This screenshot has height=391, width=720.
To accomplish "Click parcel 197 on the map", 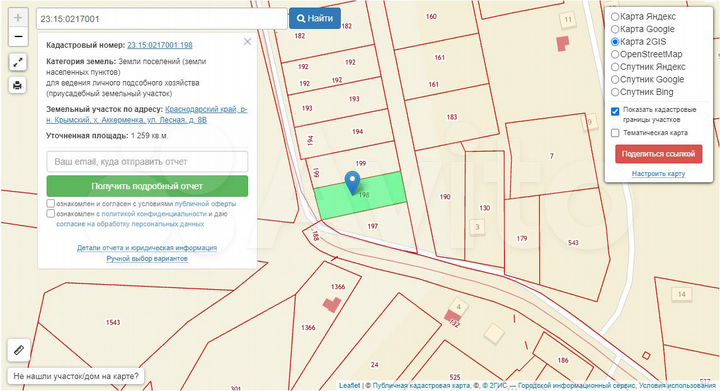I will (372, 226).
